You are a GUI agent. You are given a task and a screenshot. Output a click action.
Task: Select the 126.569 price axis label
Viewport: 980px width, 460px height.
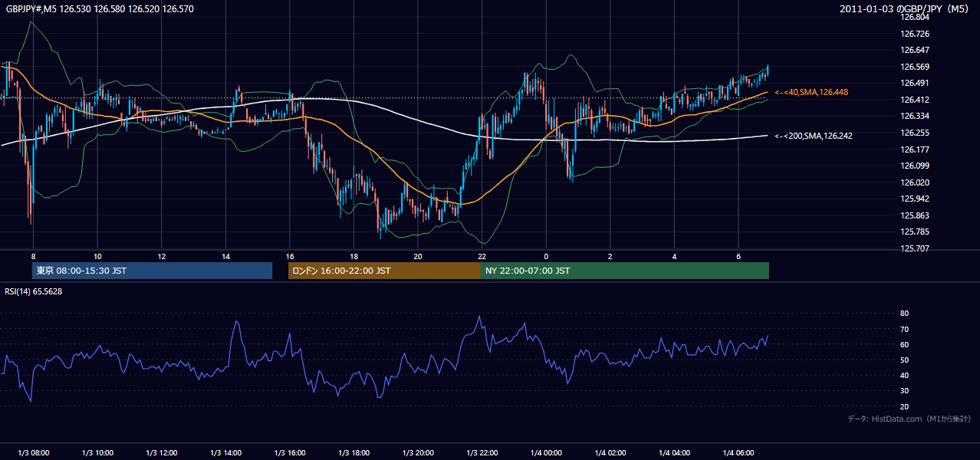(914, 67)
